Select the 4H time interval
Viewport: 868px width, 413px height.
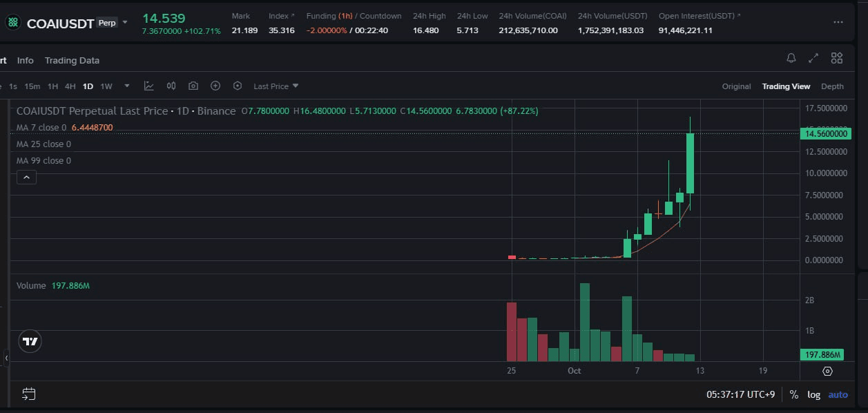(70, 86)
